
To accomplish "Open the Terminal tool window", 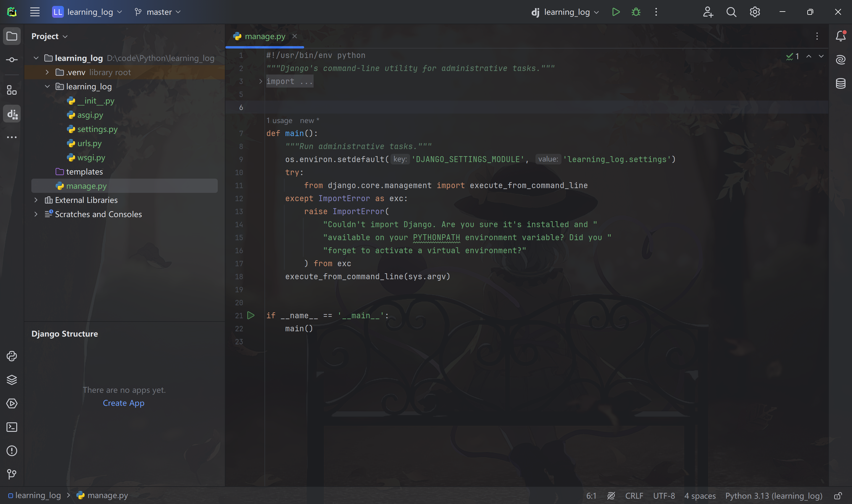I will pyautogui.click(x=12, y=427).
